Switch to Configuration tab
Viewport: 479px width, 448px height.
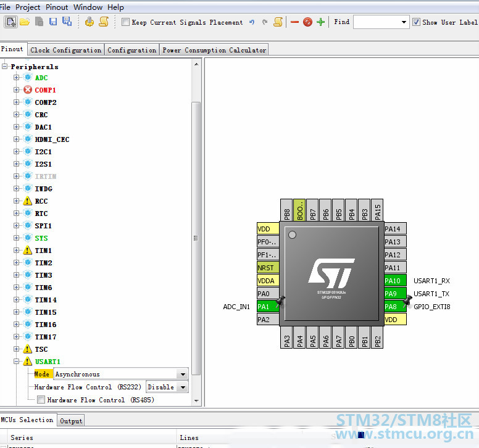131,50
